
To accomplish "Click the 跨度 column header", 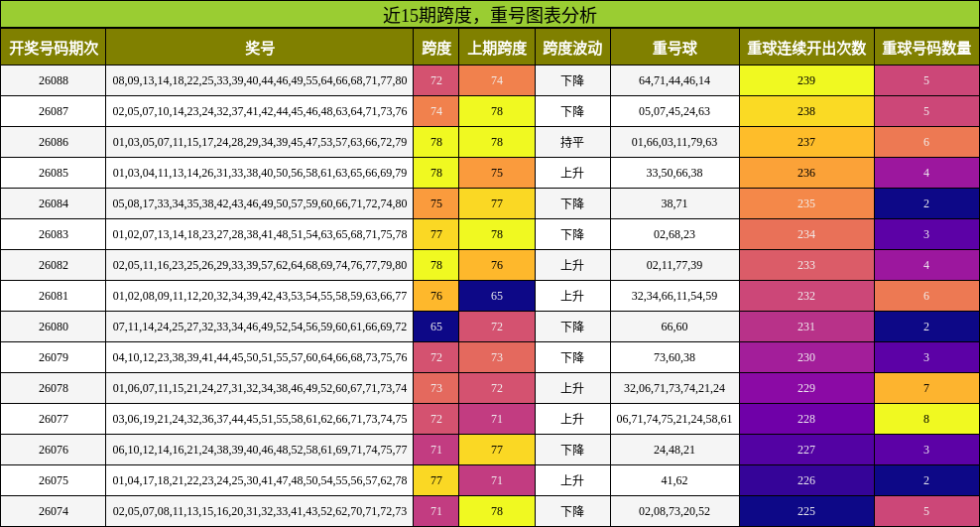I will tap(436, 48).
